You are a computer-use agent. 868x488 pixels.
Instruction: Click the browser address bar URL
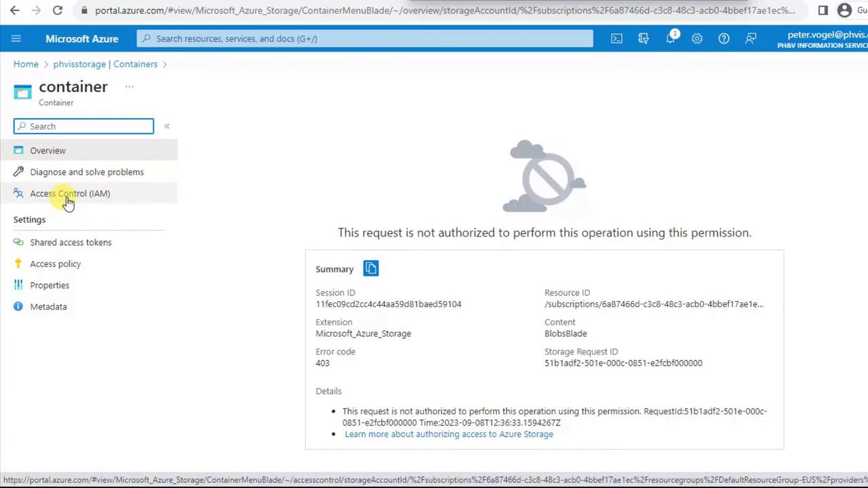click(x=445, y=10)
